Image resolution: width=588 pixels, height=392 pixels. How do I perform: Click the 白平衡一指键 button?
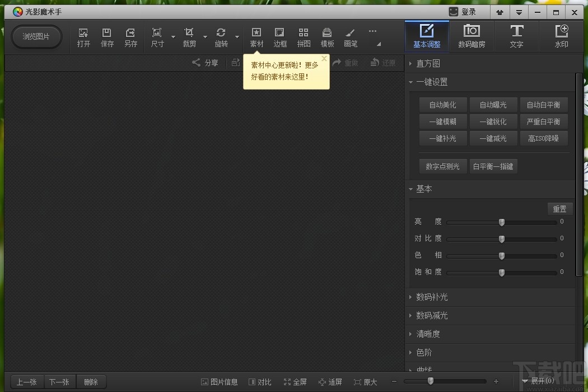(493, 166)
